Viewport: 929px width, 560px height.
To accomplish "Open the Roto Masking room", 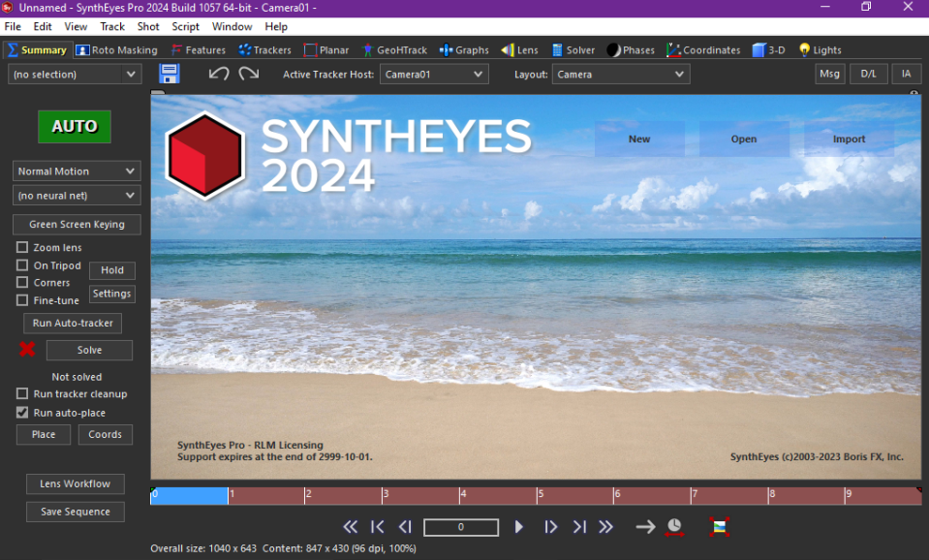I will (116, 49).
